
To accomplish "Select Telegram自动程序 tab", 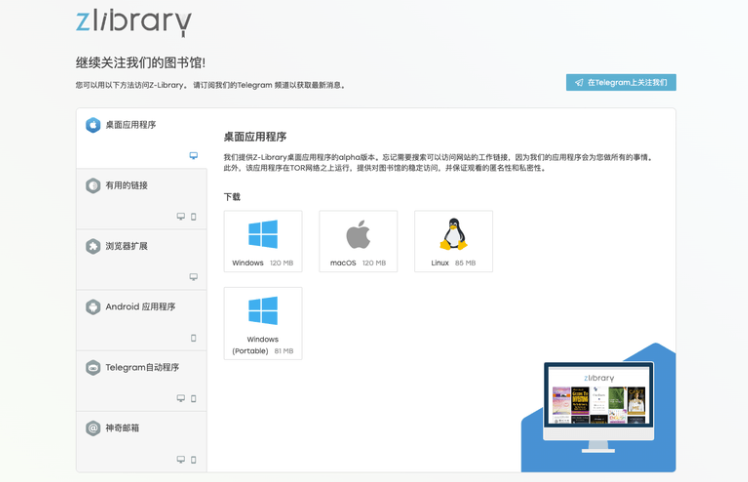I will (142, 381).
